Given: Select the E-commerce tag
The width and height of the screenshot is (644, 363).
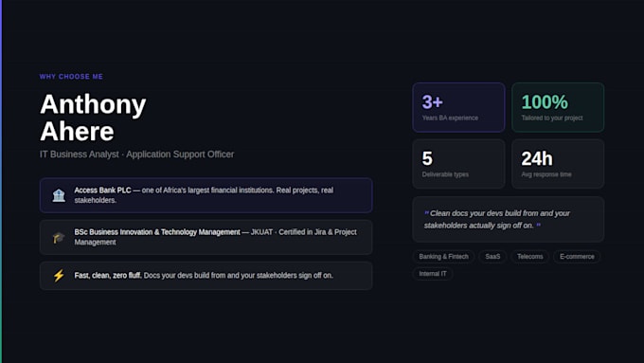Looking at the screenshot, I should (577, 257).
